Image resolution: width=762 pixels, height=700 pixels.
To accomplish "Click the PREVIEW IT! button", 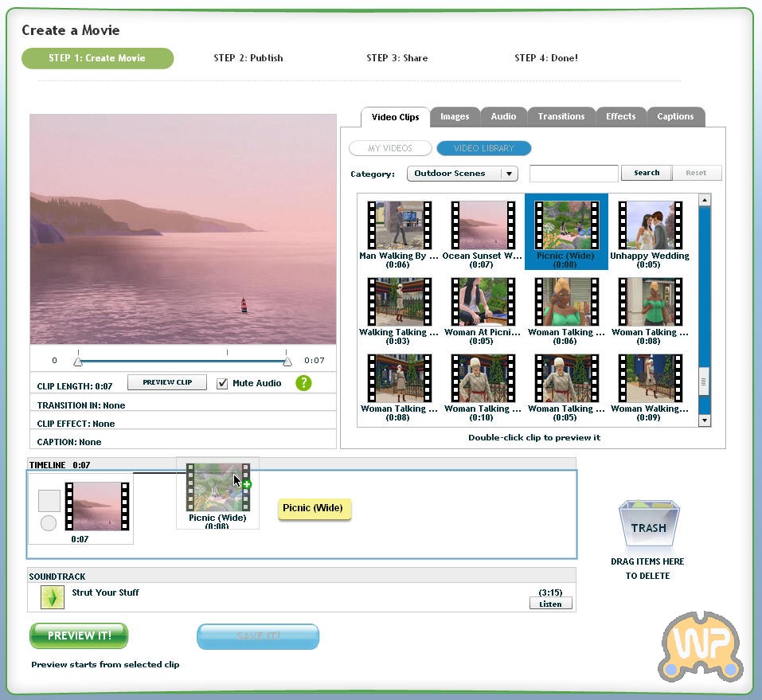I will pyautogui.click(x=79, y=635).
